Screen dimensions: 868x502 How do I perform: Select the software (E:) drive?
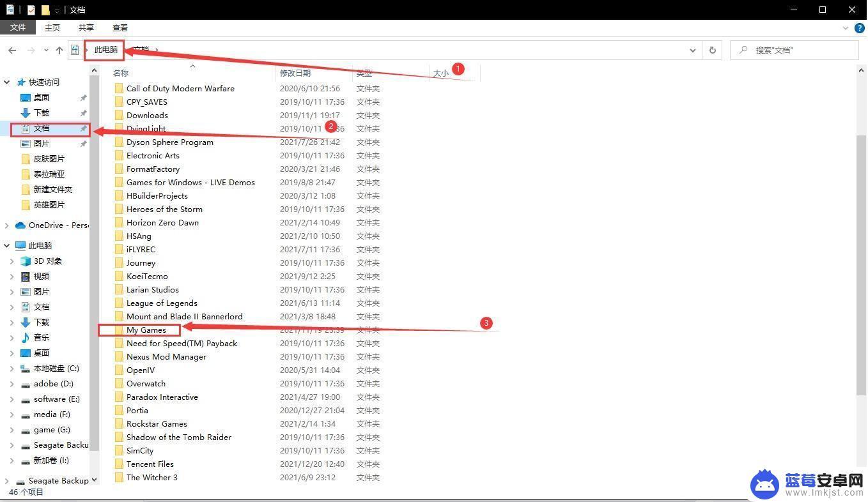[57, 399]
